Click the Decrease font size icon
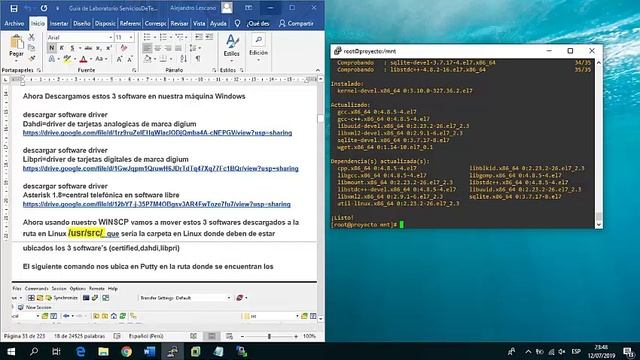Viewport: 640px width, 360px height. pyautogui.click(x=129, y=59)
